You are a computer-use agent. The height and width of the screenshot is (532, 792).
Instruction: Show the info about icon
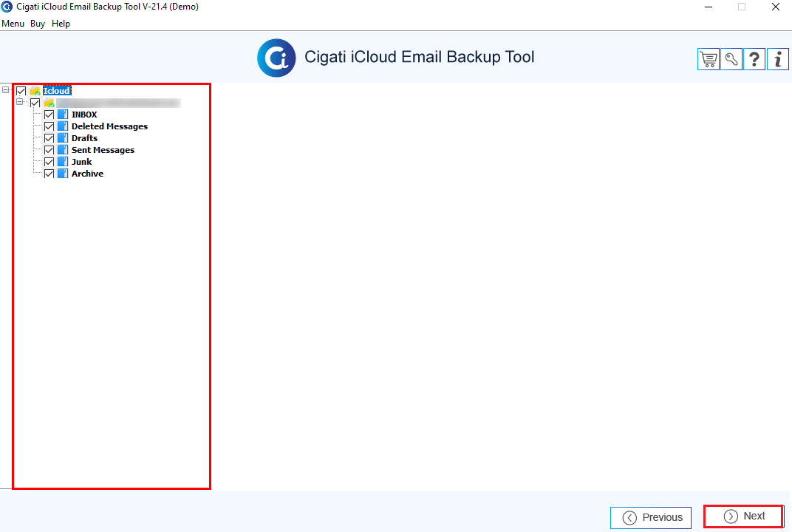(x=778, y=59)
